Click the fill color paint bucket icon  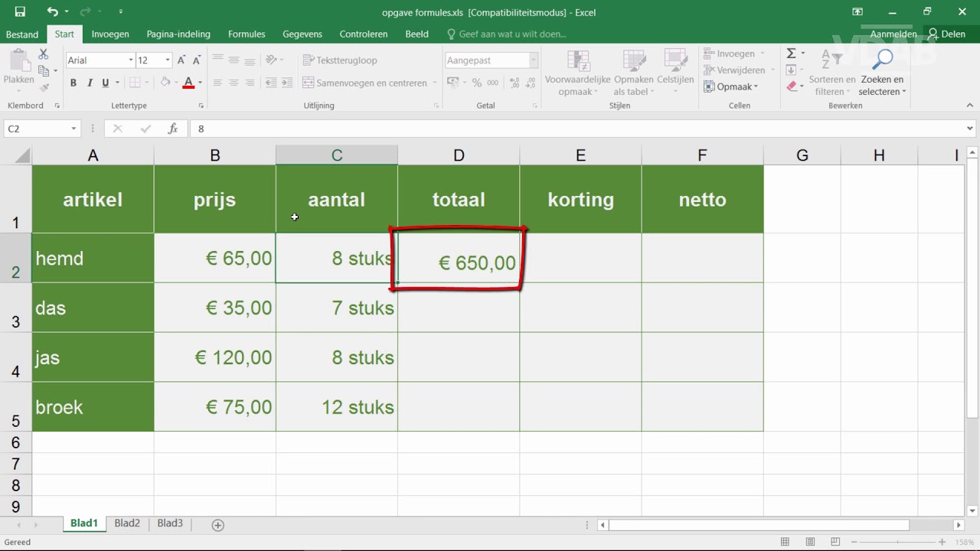tap(165, 83)
